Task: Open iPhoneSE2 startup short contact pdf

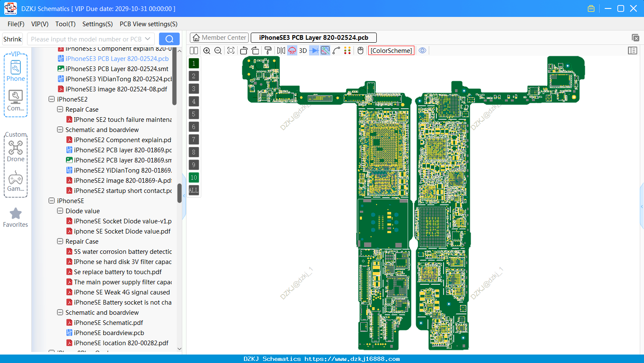Action: coord(119,190)
